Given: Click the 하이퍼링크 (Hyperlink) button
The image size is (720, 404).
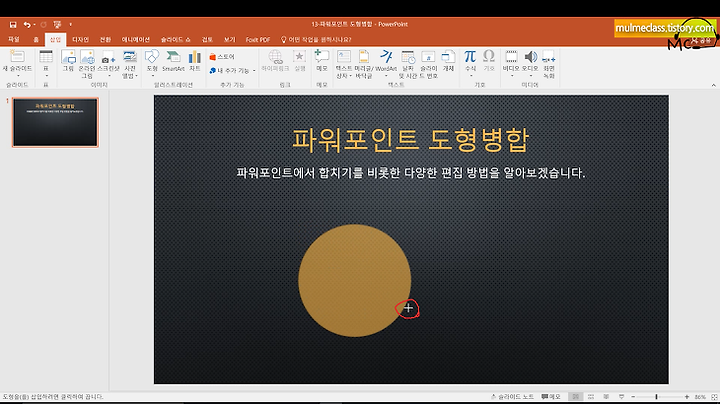Looking at the screenshot, I should [275, 62].
